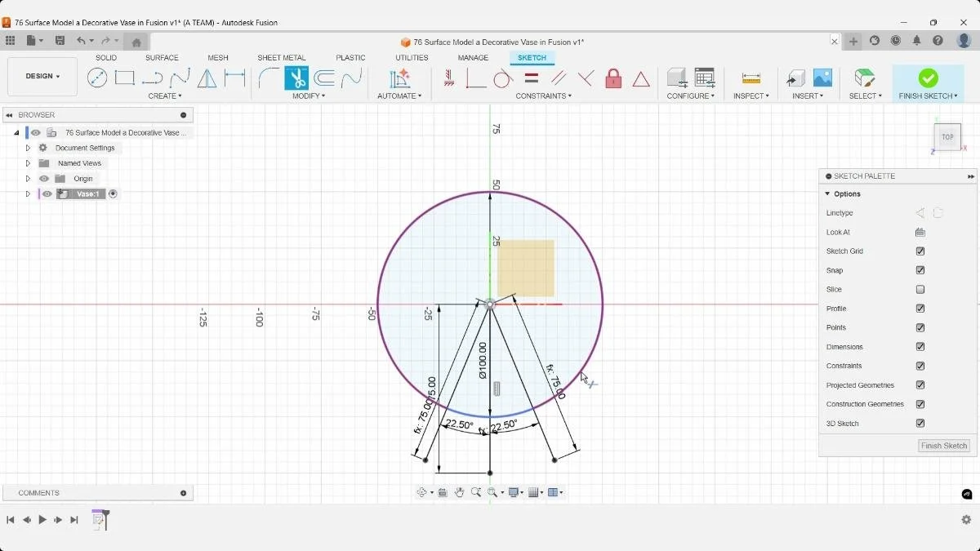Viewport: 980px width, 551px height.
Task: Expand the Document Settings tree node
Action: [x=28, y=148]
